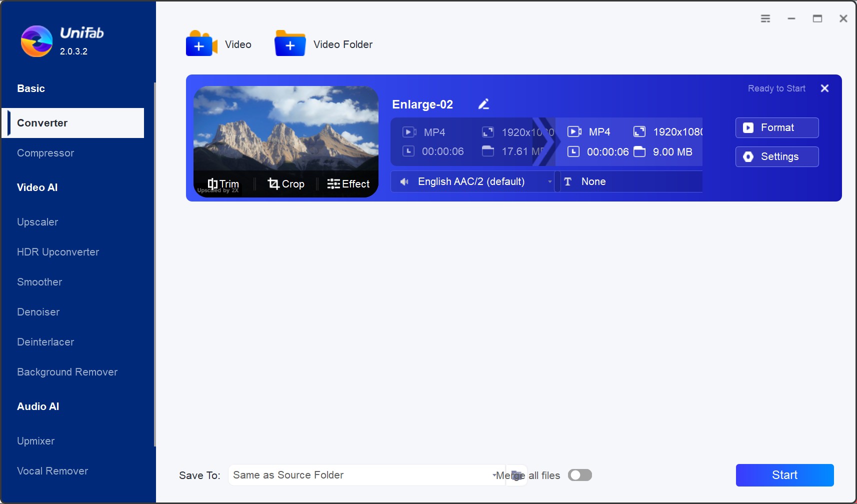The image size is (857, 504).
Task: Open Compressor in the sidebar
Action: tap(45, 153)
